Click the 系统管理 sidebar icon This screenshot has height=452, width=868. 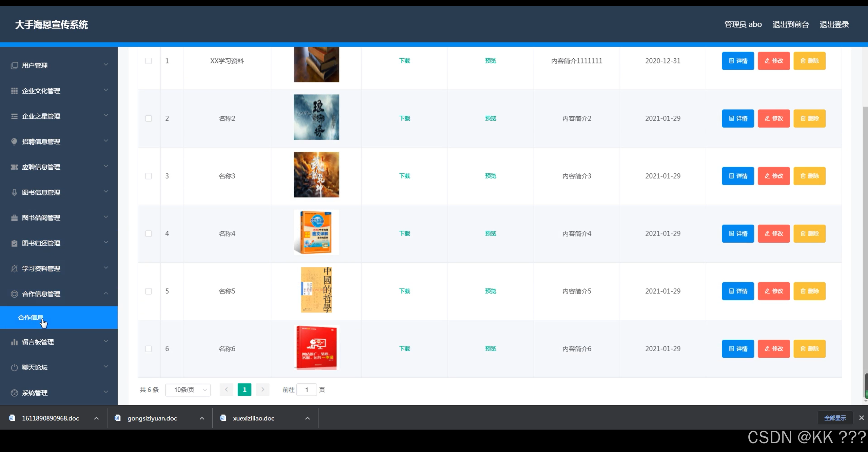(x=14, y=393)
